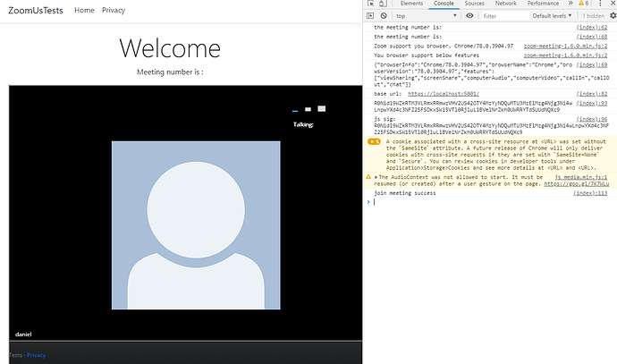Screen dimensions: 617x364
Task: Activate the DevTools inspect element picker
Action: point(370,4)
